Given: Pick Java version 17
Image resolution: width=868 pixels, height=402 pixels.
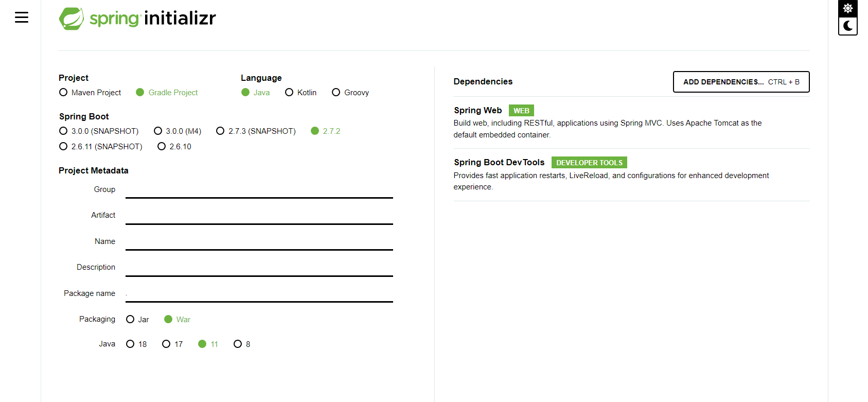Looking at the screenshot, I should (x=172, y=344).
